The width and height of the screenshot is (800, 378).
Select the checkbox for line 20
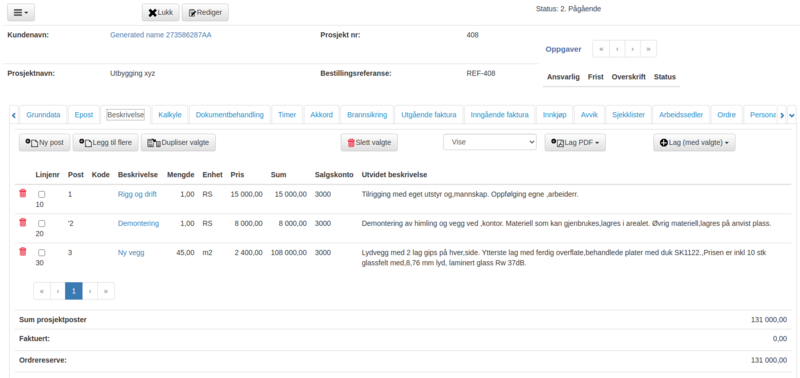[x=41, y=223]
